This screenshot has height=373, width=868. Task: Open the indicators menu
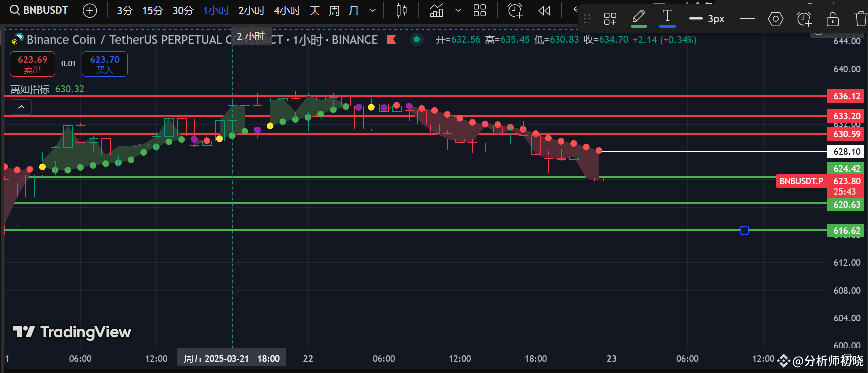pyautogui.click(x=437, y=10)
